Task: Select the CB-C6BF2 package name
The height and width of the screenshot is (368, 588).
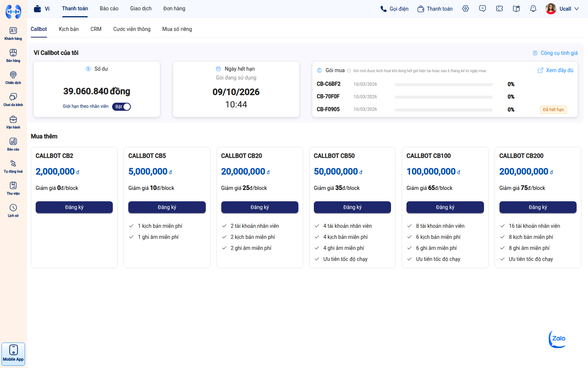Action: point(329,84)
